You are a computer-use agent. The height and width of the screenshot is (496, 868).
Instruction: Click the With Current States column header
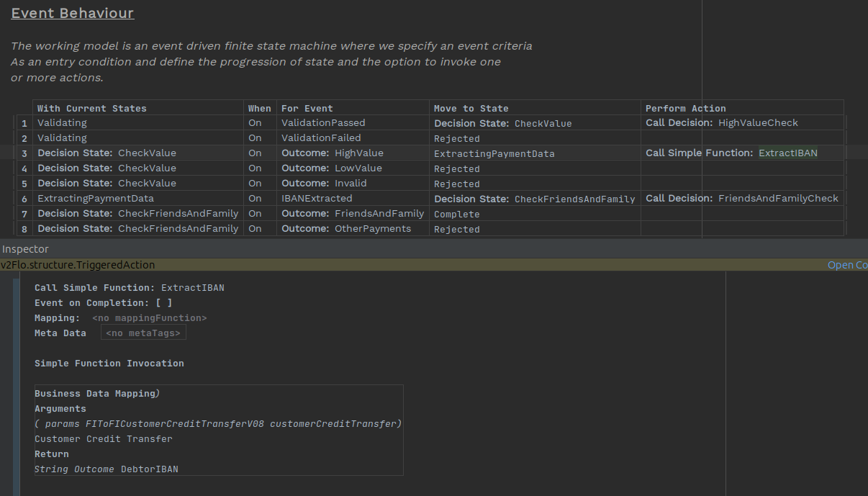pos(91,109)
